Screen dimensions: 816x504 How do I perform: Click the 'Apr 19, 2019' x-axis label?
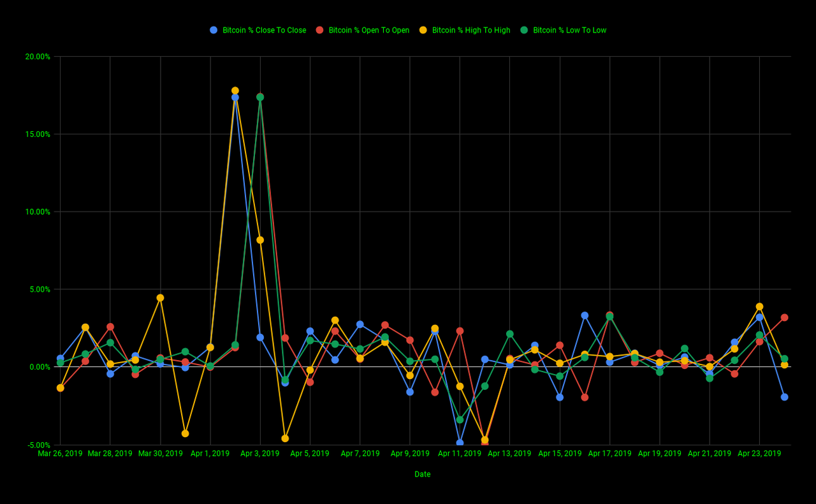(660, 454)
